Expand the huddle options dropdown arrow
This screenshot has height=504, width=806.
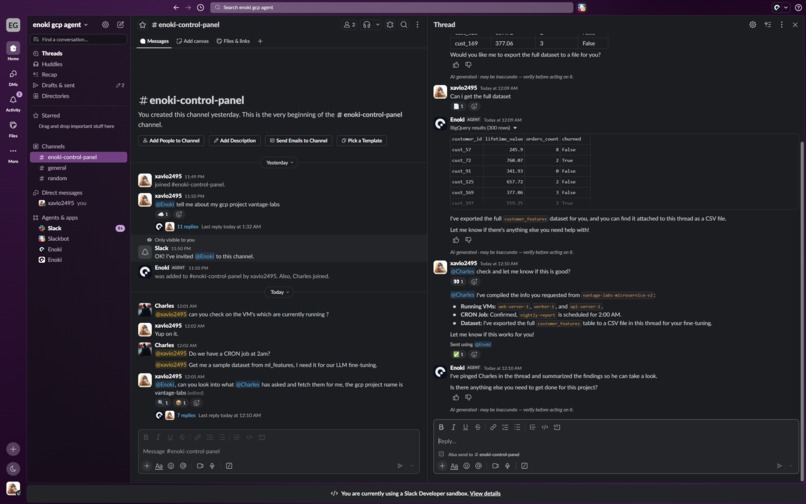click(378, 24)
